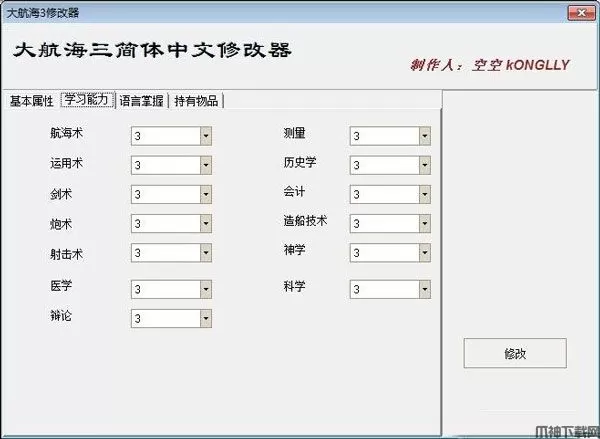Open the 语言掌握 tab
Viewport: 600px width, 439px height.
tap(142, 101)
